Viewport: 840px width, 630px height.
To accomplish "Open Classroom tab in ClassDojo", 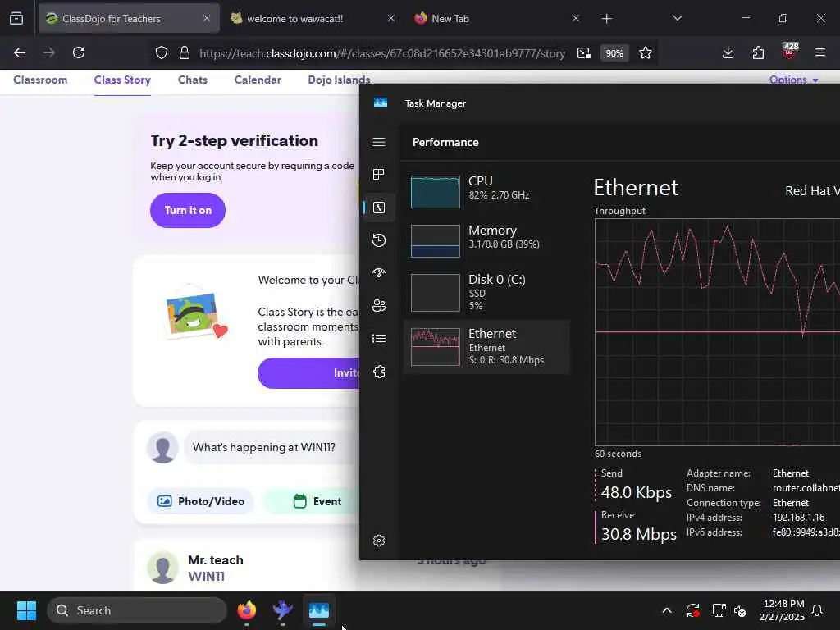I will point(40,80).
